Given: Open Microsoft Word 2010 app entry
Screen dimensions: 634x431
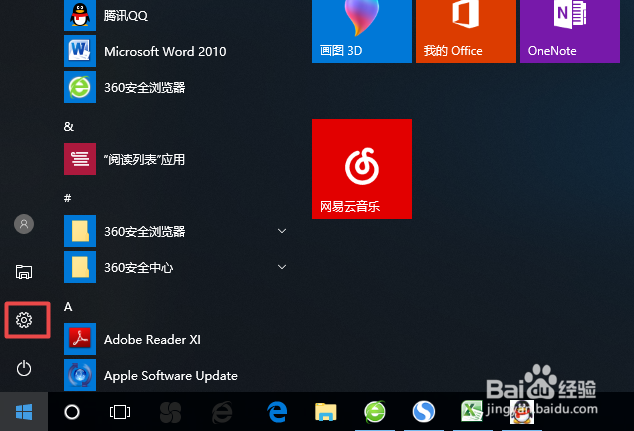Looking at the screenshot, I should (178, 51).
